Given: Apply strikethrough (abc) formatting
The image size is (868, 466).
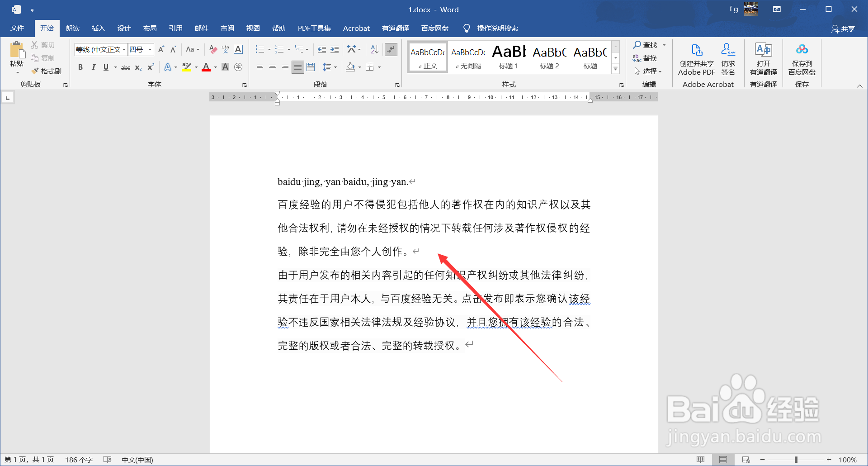Looking at the screenshot, I should [126, 67].
